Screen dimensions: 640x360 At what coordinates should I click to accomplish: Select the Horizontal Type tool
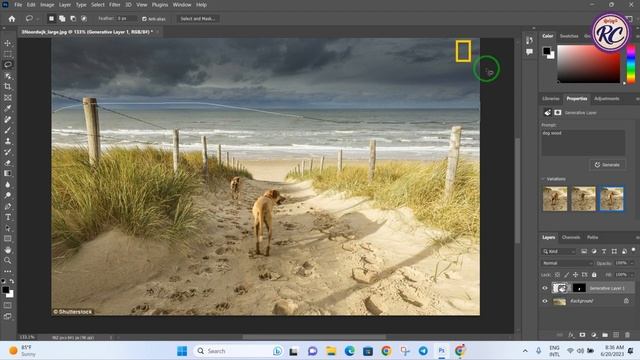[7, 217]
